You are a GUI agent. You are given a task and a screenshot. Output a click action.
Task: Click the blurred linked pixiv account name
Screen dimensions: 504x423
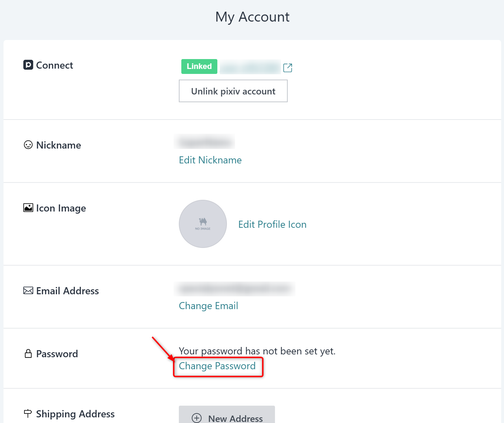click(250, 67)
